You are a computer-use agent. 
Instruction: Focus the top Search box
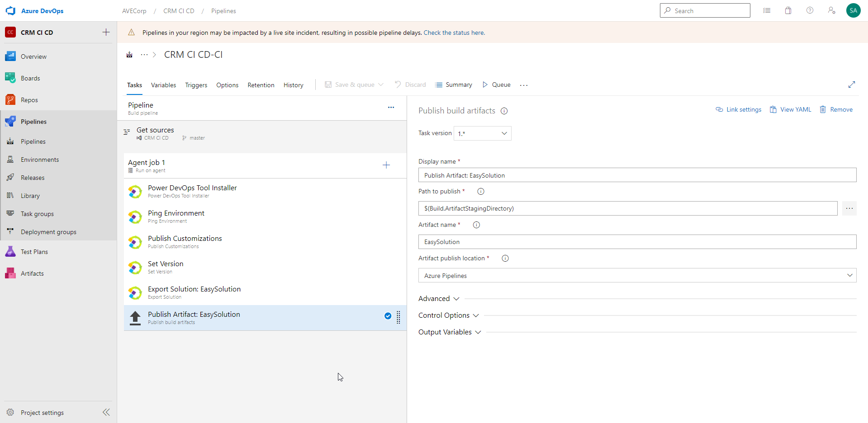tap(705, 10)
